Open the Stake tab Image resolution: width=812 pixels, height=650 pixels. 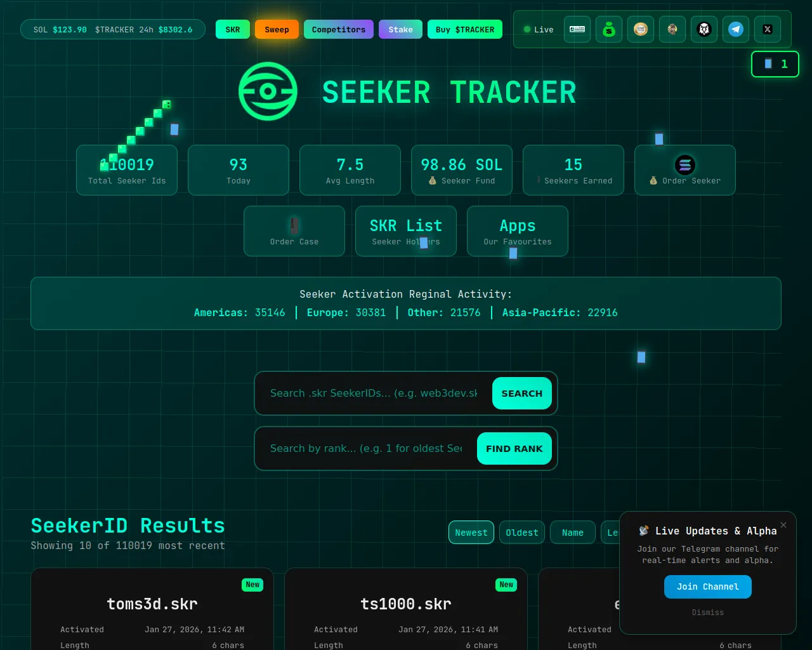400,29
